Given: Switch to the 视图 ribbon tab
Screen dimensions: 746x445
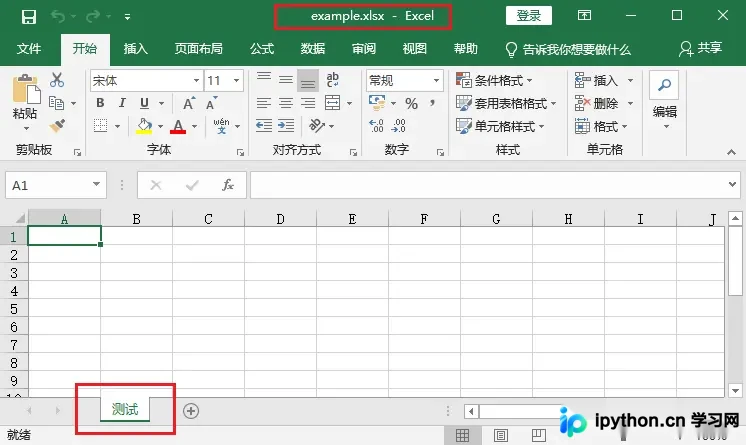Looking at the screenshot, I should (415, 49).
